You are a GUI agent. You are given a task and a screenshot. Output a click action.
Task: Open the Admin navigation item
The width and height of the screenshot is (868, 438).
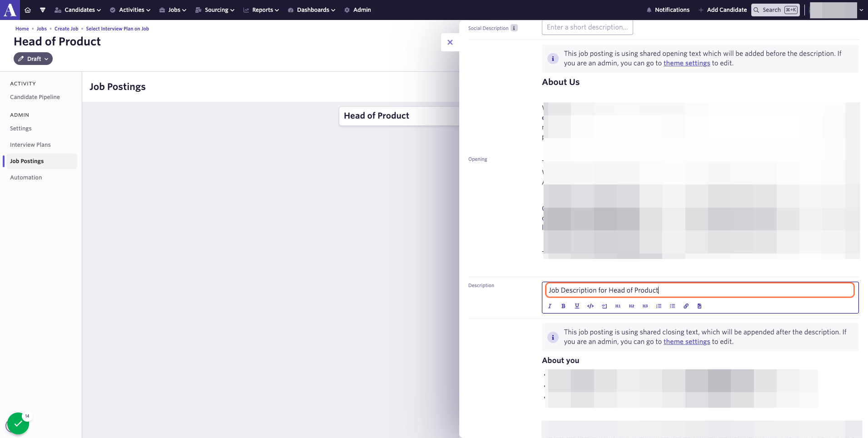pyautogui.click(x=357, y=10)
